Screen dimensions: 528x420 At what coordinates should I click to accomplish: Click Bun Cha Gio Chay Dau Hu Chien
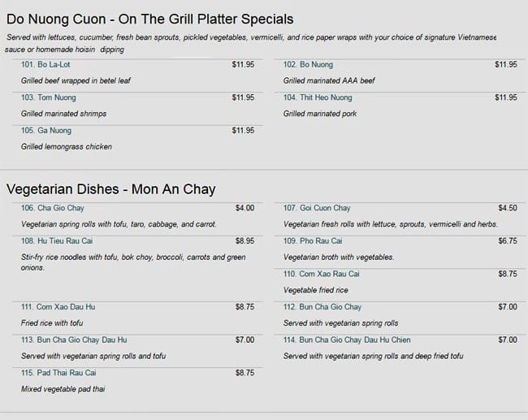point(342,340)
